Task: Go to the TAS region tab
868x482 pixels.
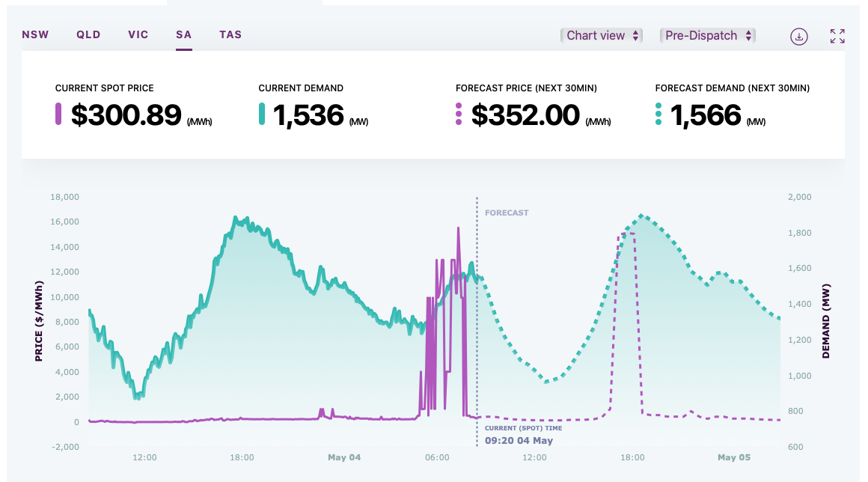Action: (230, 34)
